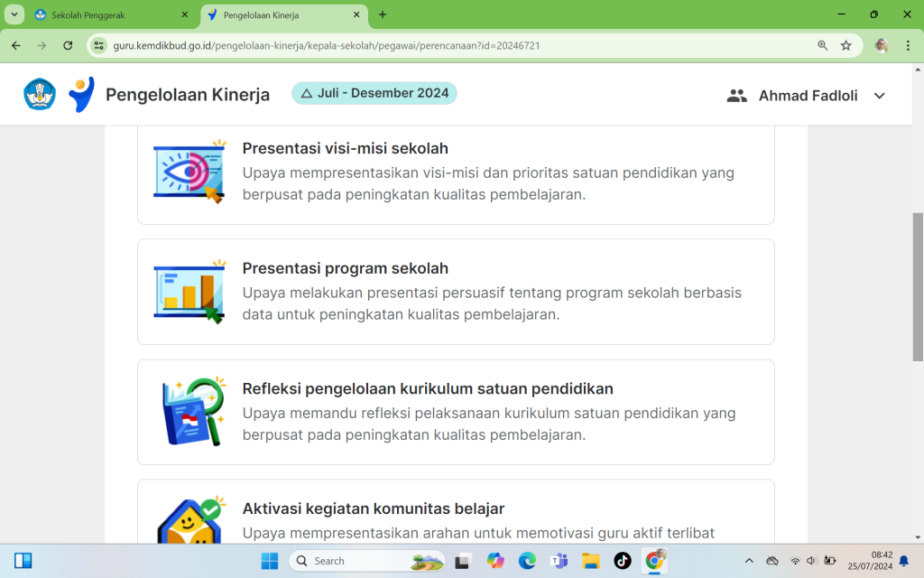This screenshot has height=578, width=924.
Task: Open the tab search dropdown arrow
Action: click(15, 14)
